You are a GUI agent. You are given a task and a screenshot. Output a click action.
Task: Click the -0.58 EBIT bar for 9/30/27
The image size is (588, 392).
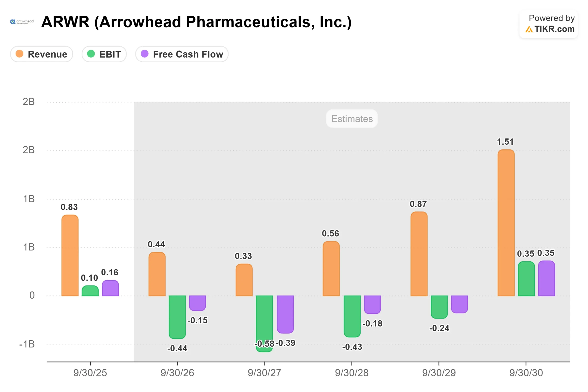click(x=264, y=324)
